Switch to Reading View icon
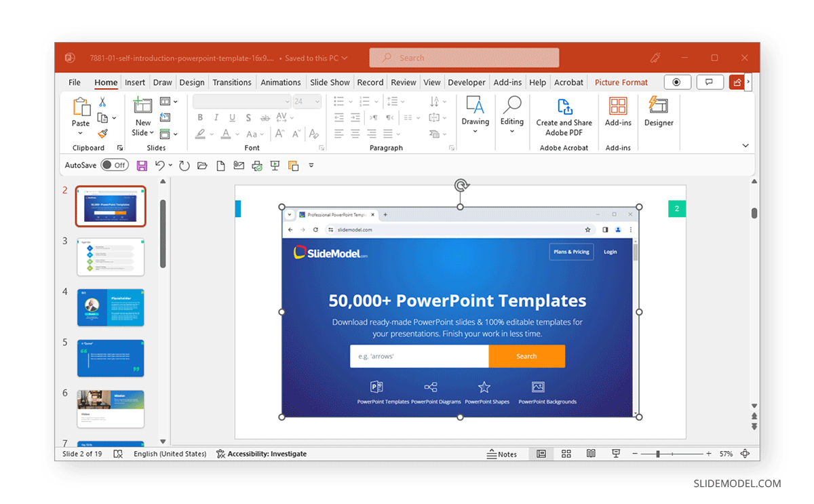 point(591,454)
